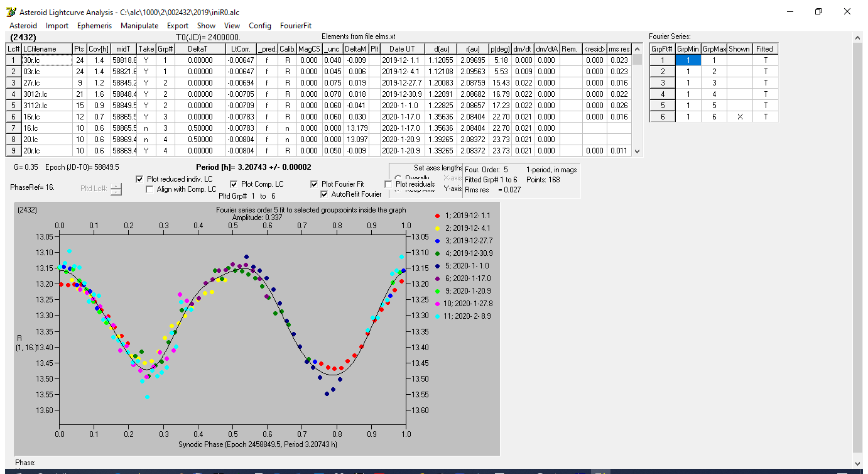
Task: Click row header 8 in lightcurve table
Action: pyautogui.click(x=14, y=140)
